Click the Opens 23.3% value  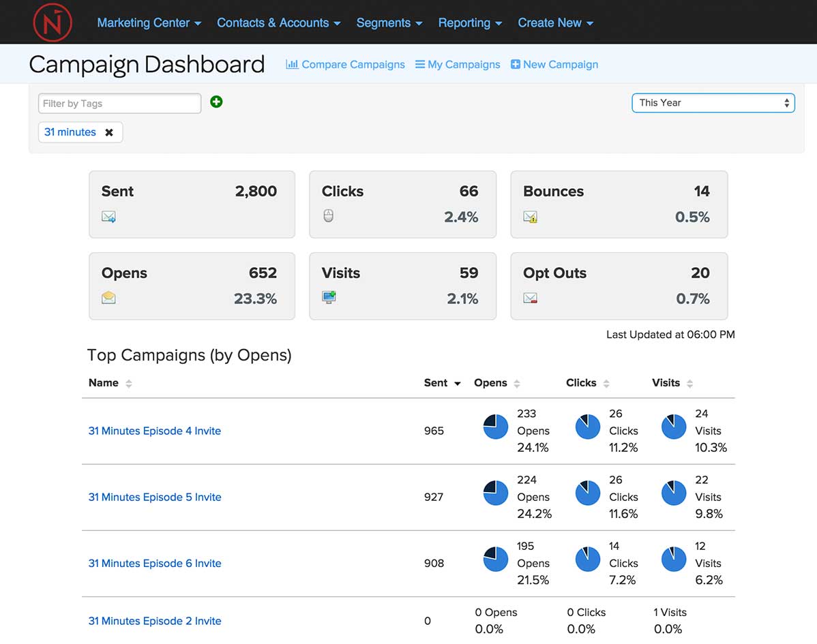point(255,299)
